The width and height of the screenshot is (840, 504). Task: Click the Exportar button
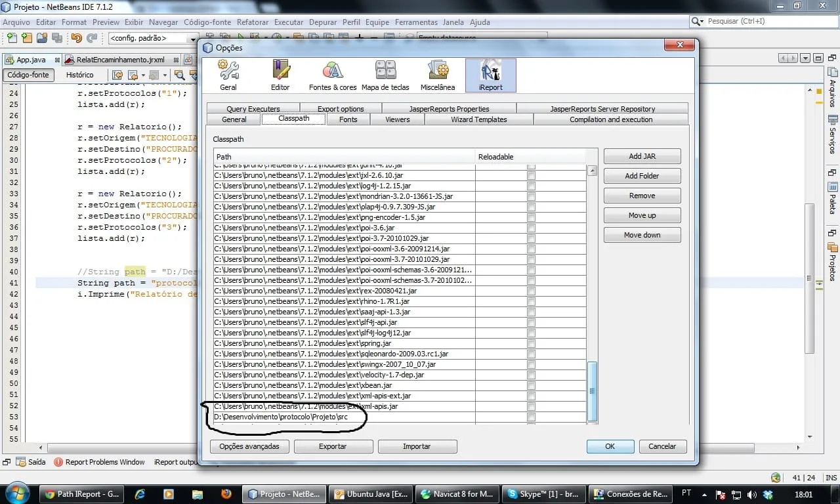(333, 446)
